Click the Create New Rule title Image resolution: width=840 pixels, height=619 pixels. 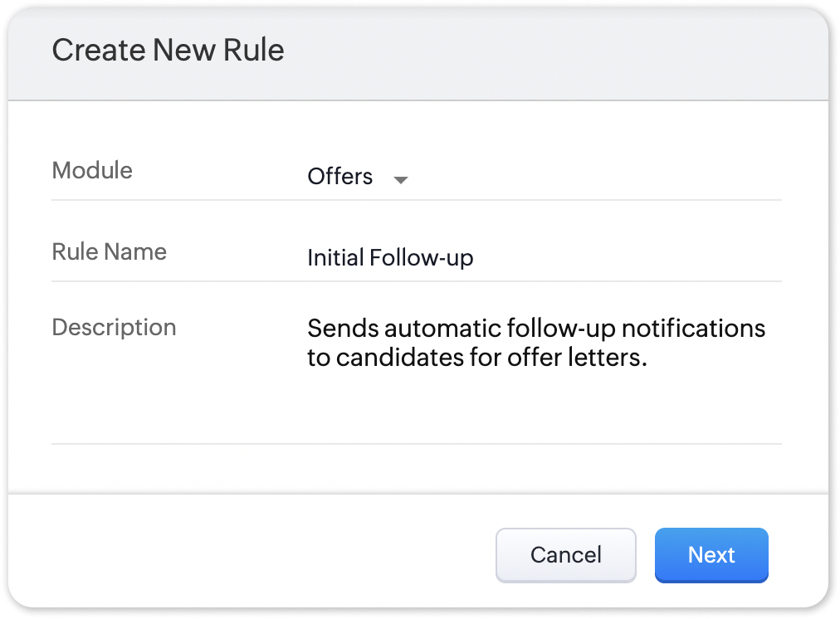point(168,50)
